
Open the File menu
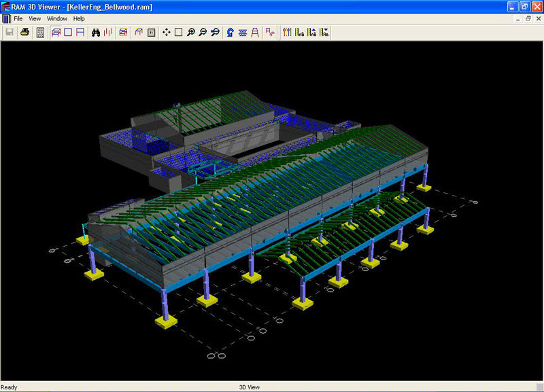[x=18, y=18]
